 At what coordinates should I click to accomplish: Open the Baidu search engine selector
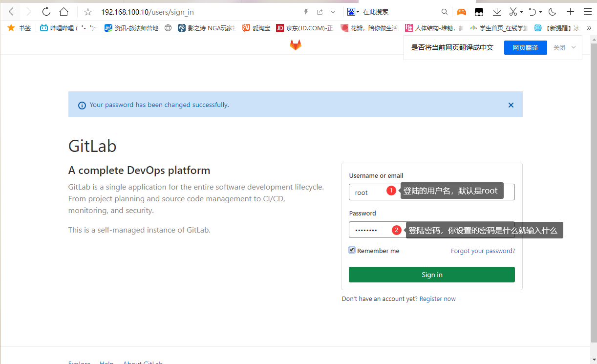[353, 12]
